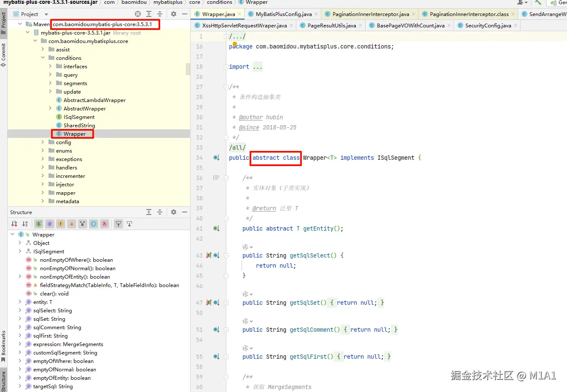Expand the segments folder
The height and width of the screenshot is (392, 567).
click(50, 83)
